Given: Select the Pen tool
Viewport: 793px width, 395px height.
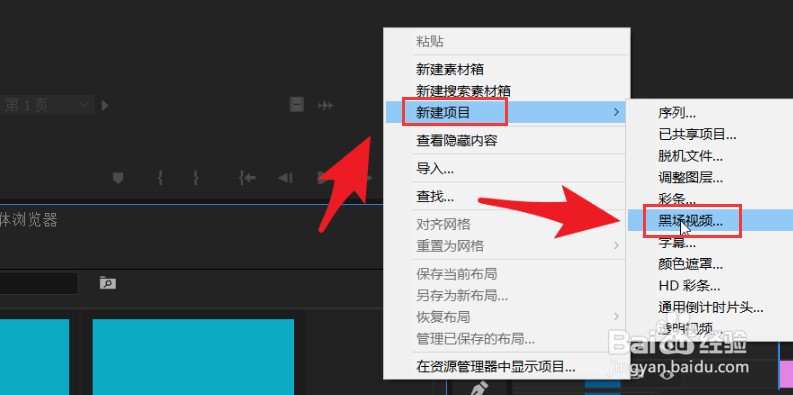Looking at the screenshot, I should pyautogui.click(x=480, y=388).
